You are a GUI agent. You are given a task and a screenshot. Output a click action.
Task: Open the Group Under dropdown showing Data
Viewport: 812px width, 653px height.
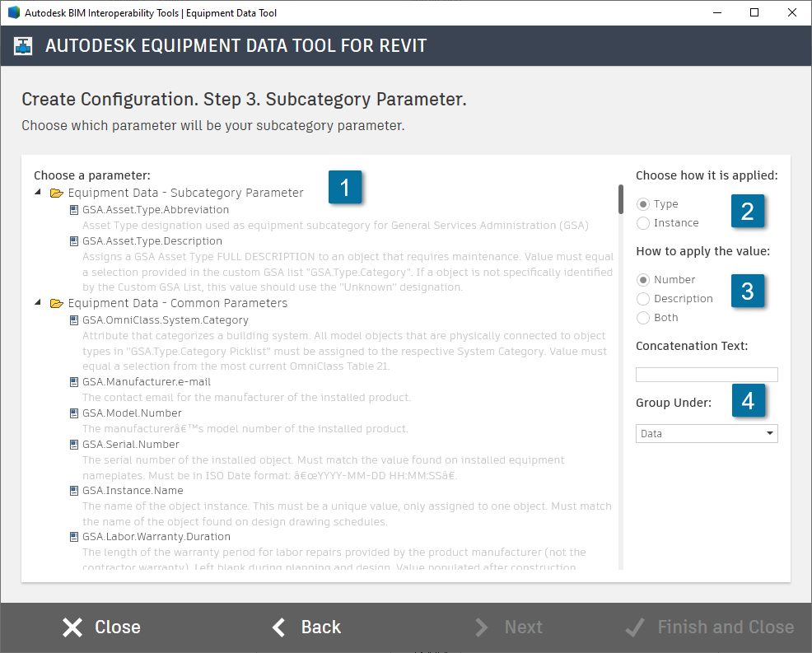point(706,433)
